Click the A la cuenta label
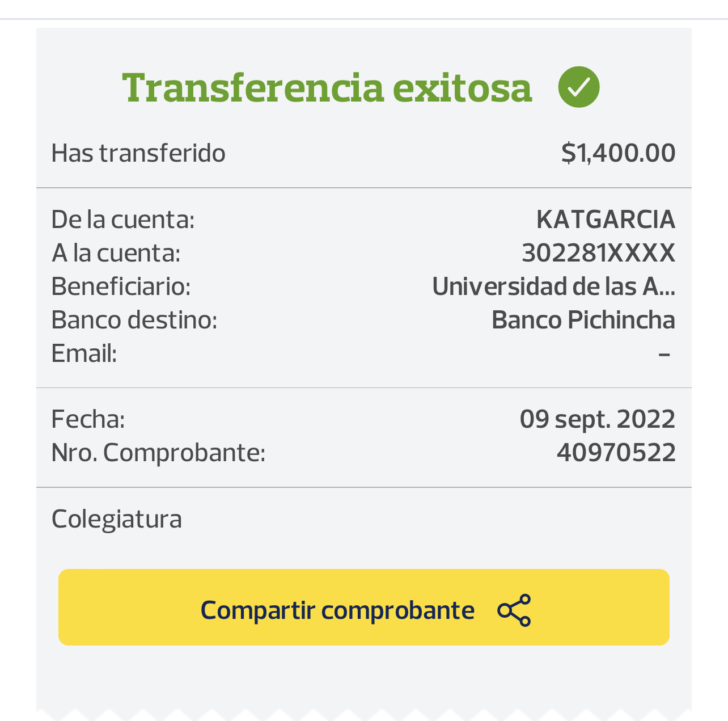Screen dimensions: 728x721 coord(116,253)
